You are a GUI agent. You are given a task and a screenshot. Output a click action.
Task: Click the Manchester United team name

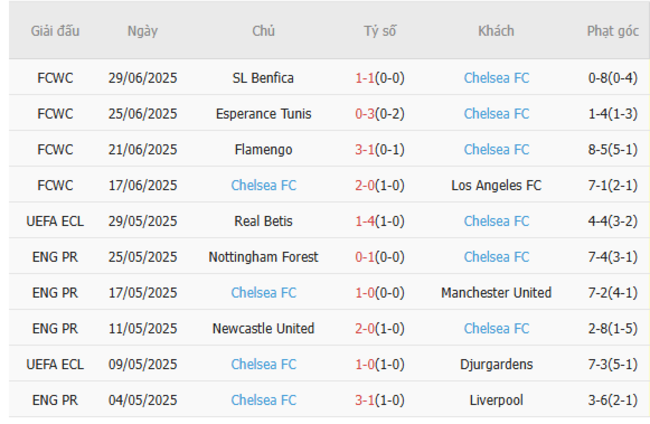point(496,293)
